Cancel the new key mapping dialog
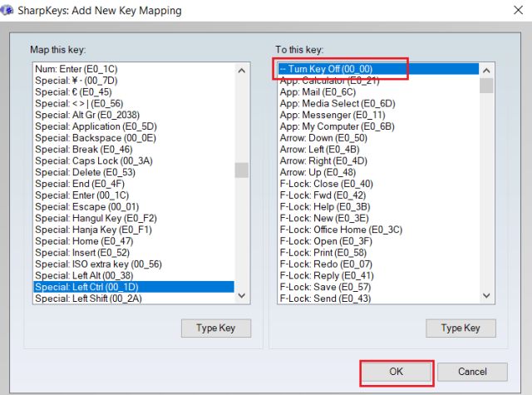The height and width of the screenshot is (395, 532). point(471,372)
